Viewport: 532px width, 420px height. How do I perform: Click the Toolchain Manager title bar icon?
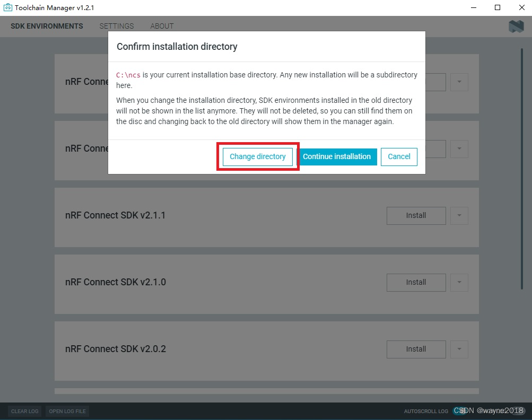(8, 7)
